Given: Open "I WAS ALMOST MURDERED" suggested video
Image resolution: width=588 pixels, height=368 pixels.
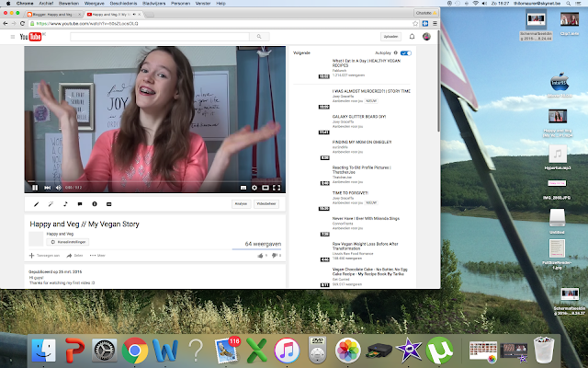Looking at the screenshot, I should click(x=371, y=91).
